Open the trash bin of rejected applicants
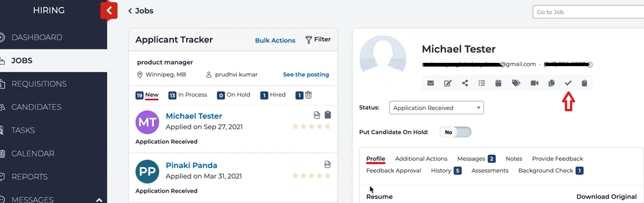 (x=308, y=95)
